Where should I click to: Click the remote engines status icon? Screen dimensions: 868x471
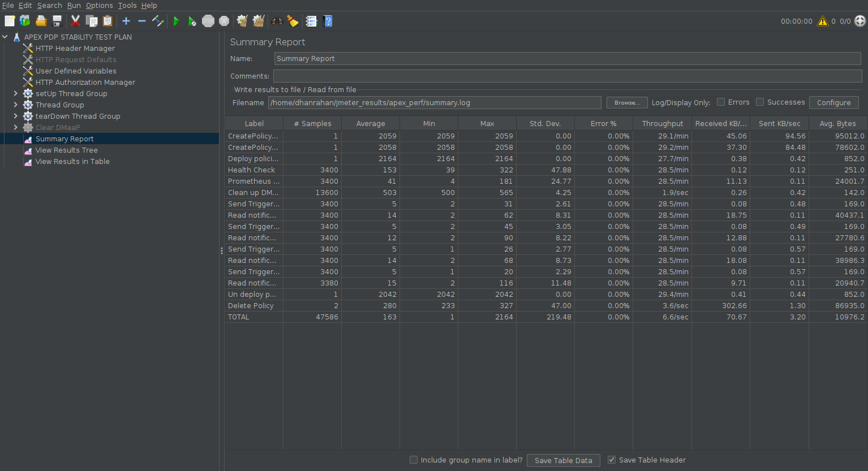pos(860,21)
